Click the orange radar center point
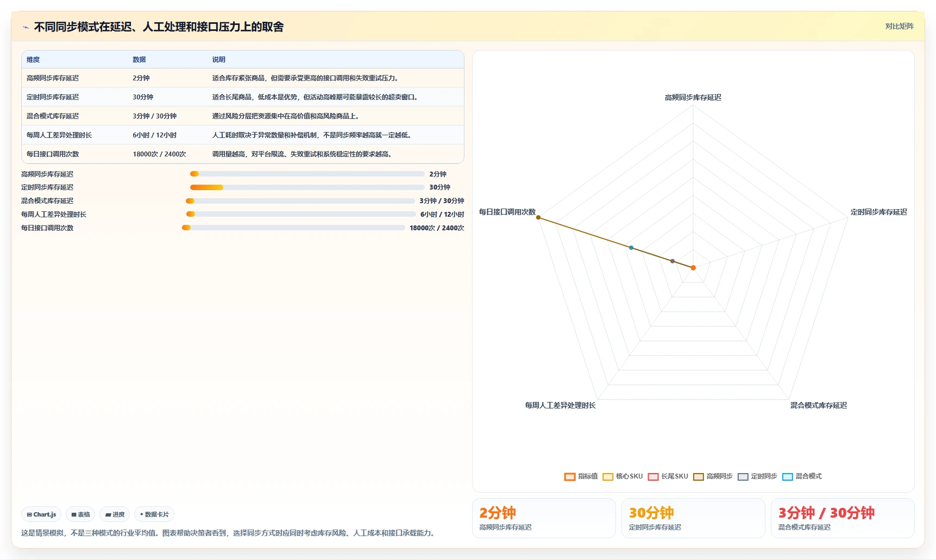The image size is (936, 560). pos(693,268)
